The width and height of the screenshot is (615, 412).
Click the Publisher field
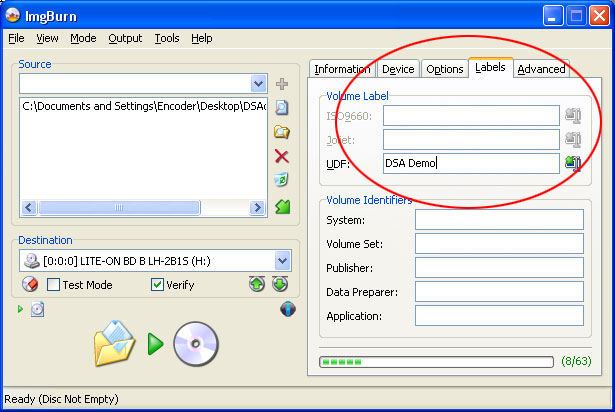click(499, 268)
